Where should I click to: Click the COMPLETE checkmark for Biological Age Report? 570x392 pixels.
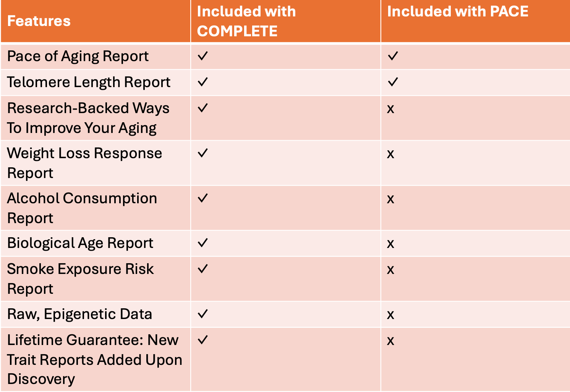click(203, 243)
